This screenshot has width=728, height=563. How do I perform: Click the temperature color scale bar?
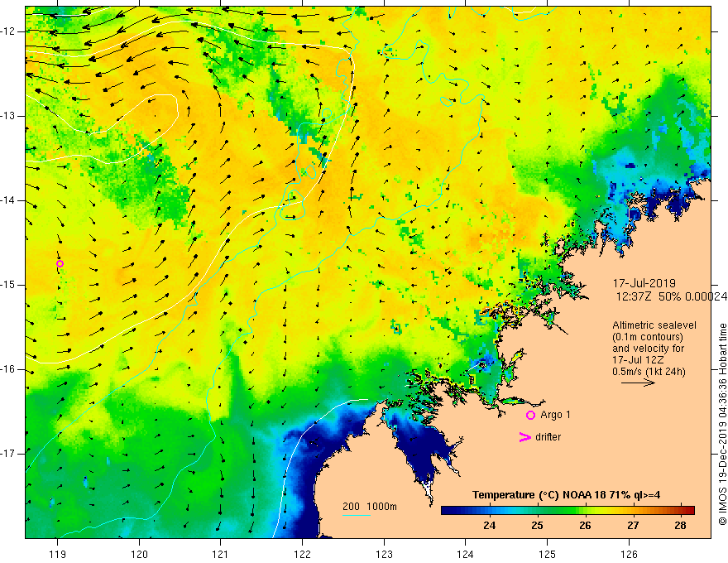coord(568,510)
